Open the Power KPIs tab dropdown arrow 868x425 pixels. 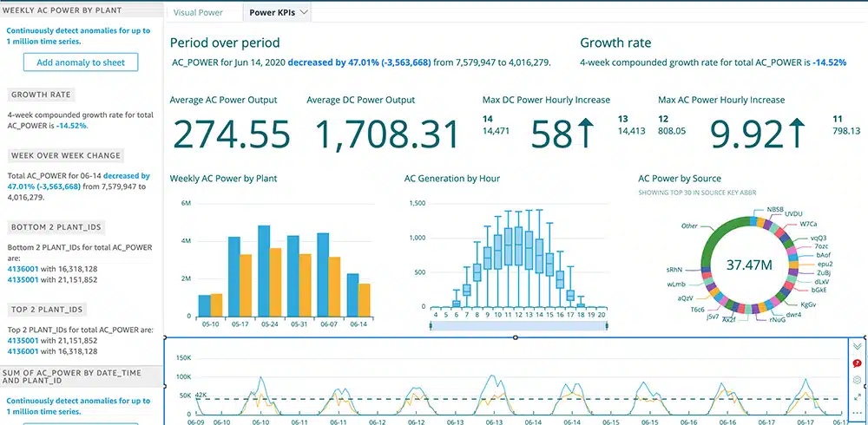(x=304, y=13)
